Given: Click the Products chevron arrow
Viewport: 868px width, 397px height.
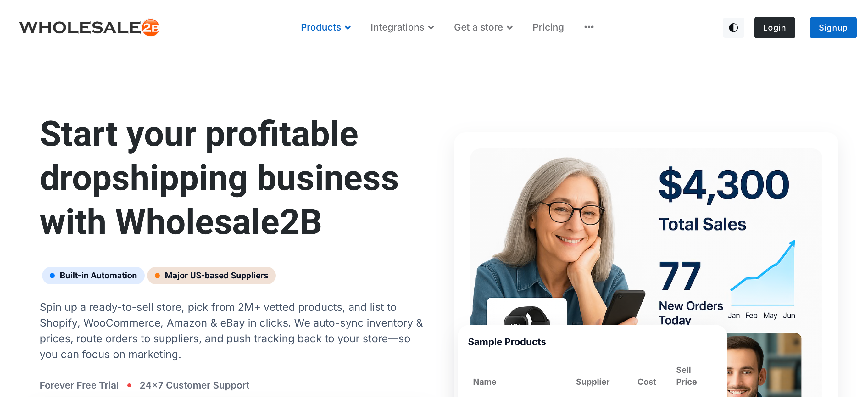Looking at the screenshot, I should pyautogui.click(x=348, y=28).
